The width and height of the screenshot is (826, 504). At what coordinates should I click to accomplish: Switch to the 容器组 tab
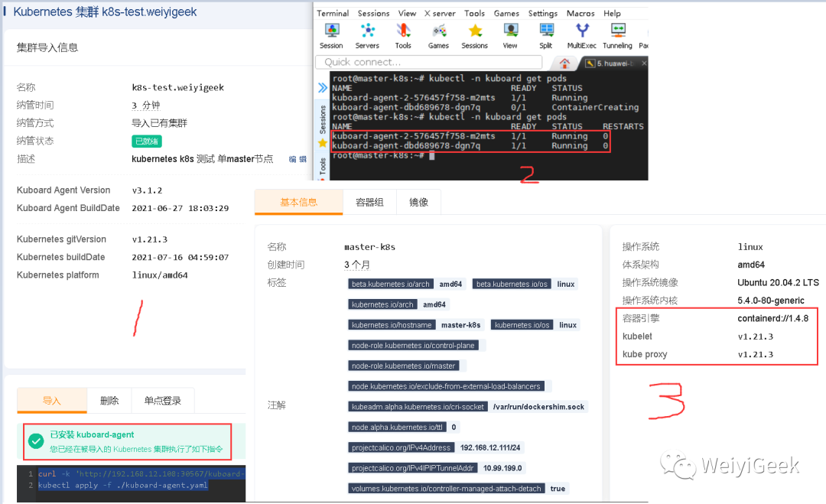pyautogui.click(x=369, y=202)
